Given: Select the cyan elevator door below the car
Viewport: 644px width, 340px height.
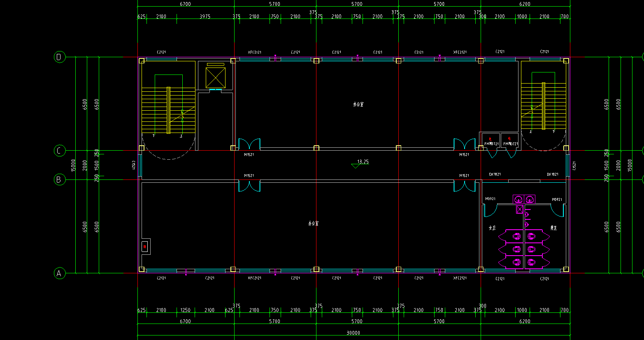Looking at the screenshot, I should [216, 90].
